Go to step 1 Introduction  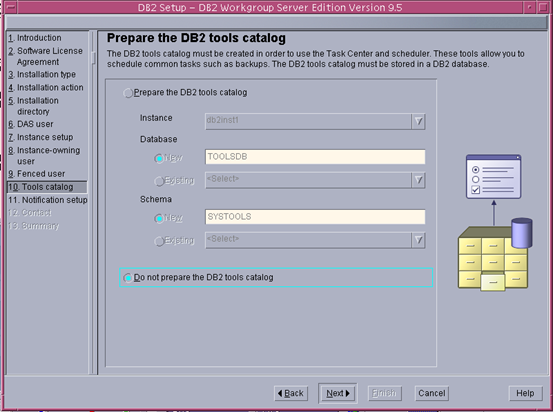tap(35, 38)
